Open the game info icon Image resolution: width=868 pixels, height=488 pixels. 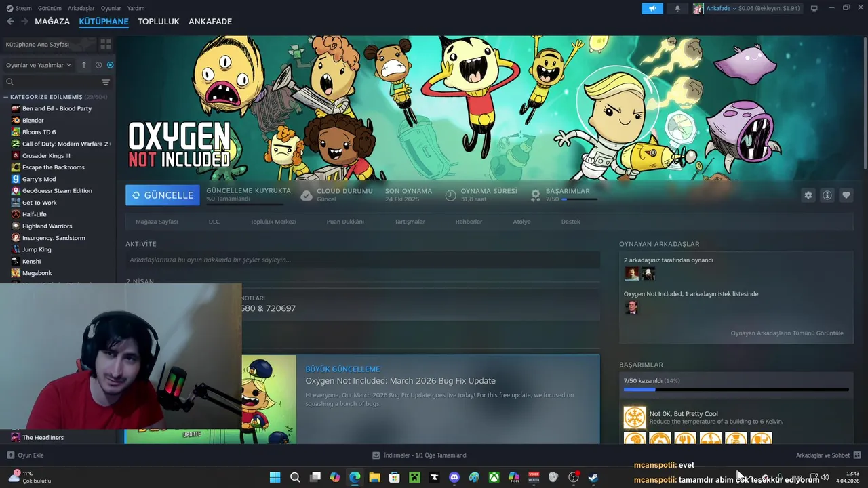[827, 195]
